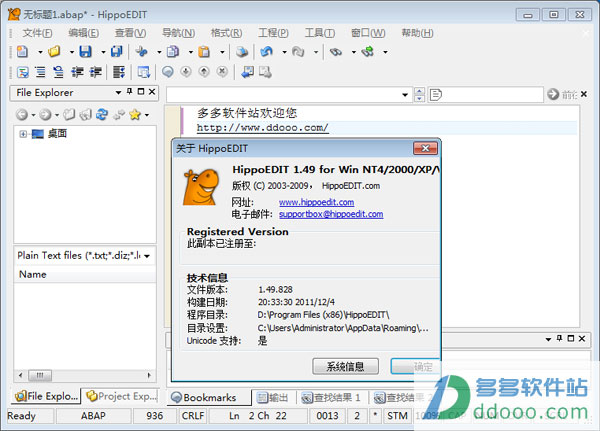Open the File Explorer panel dropdown menu
Image resolution: width=600 pixels, height=431 pixels.
118,92
